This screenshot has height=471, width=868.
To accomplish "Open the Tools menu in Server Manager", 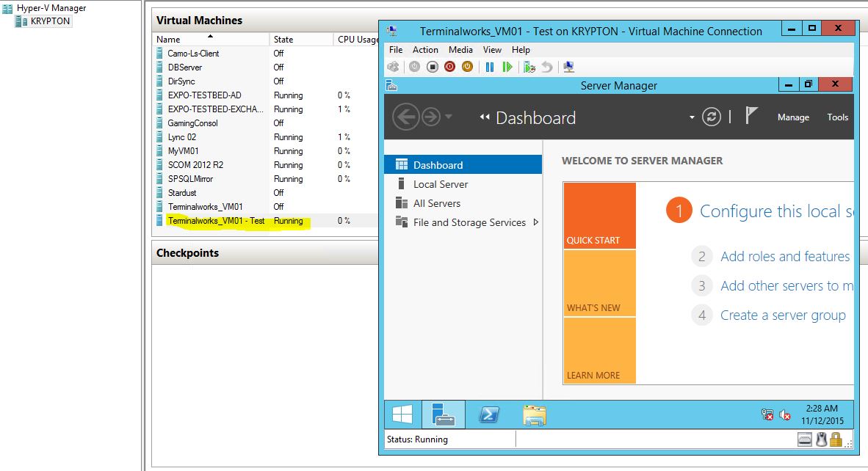I will pyautogui.click(x=838, y=117).
